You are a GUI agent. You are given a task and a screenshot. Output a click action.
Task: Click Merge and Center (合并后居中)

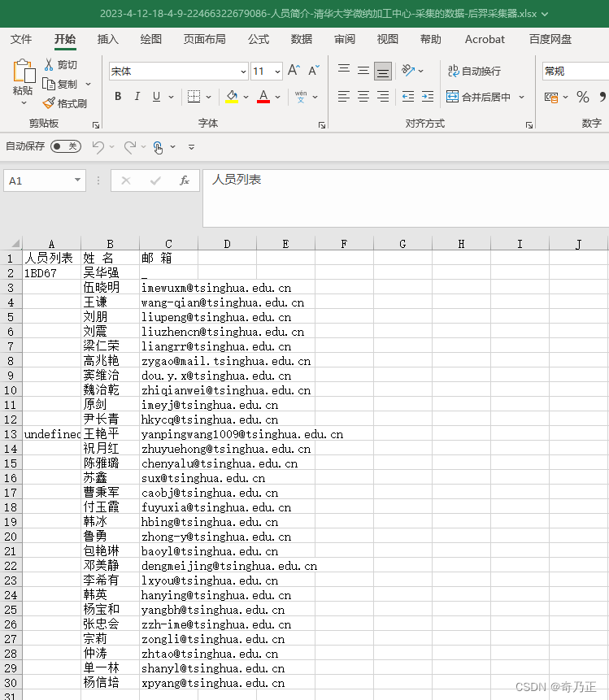tap(478, 97)
